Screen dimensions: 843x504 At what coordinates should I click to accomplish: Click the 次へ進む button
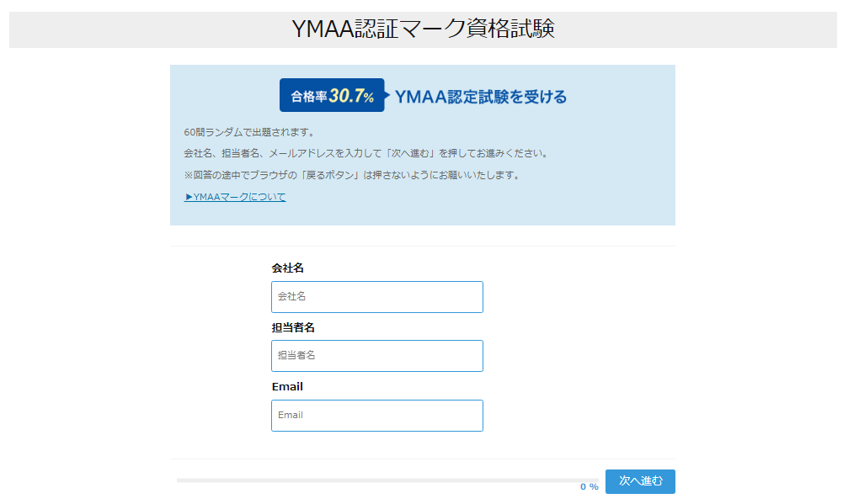point(640,481)
